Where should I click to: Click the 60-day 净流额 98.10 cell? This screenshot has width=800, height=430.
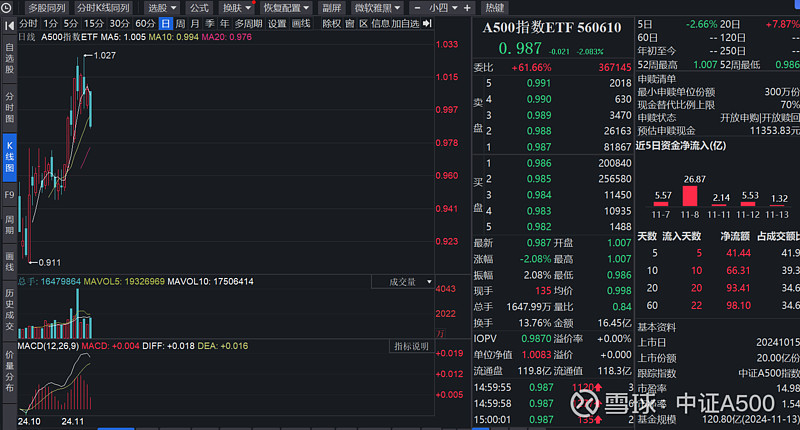738,306
